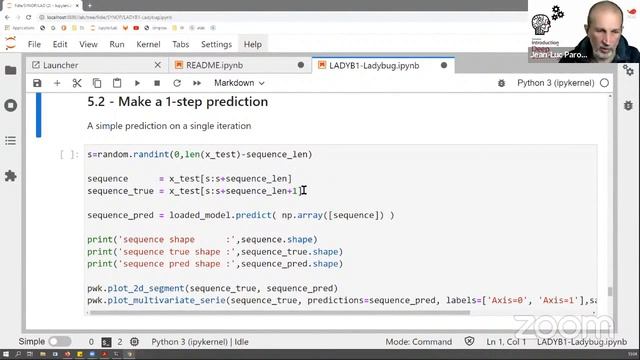640x360 pixels.
Task: Open a new browser tab
Action: (x=89, y=5)
